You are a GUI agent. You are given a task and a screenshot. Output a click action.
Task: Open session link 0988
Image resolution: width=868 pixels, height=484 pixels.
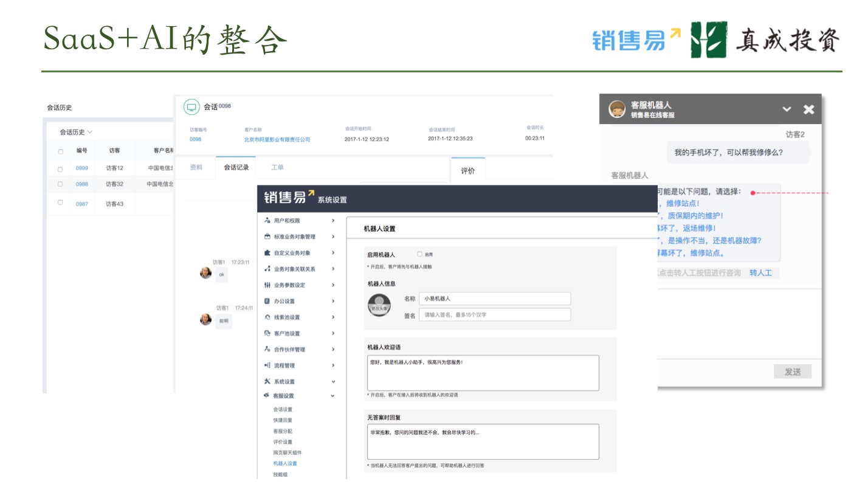pos(82,184)
